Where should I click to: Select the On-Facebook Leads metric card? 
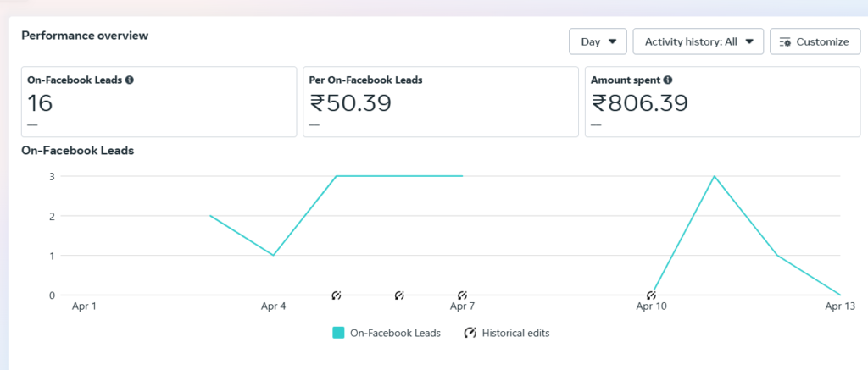point(159,102)
